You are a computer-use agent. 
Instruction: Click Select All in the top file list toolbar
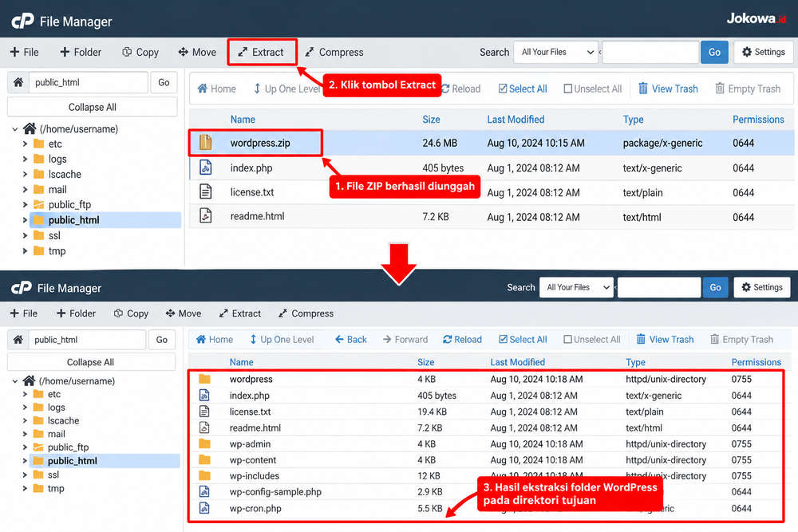(523, 89)
